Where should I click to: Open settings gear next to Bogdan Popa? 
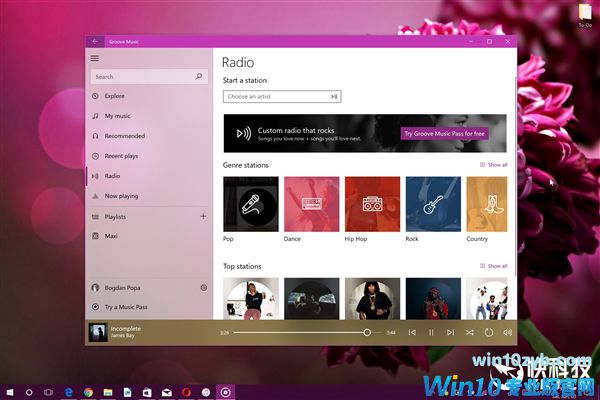point(204,287)
